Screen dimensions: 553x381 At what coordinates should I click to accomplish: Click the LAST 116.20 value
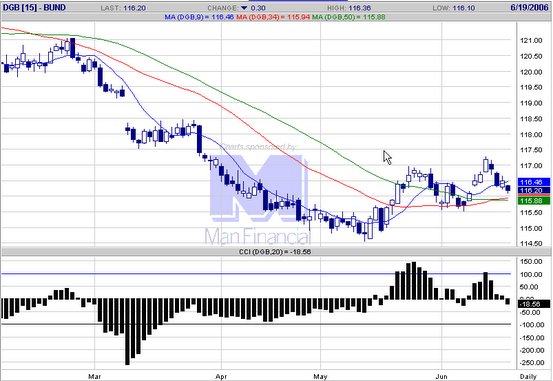[x=134, y=8]
